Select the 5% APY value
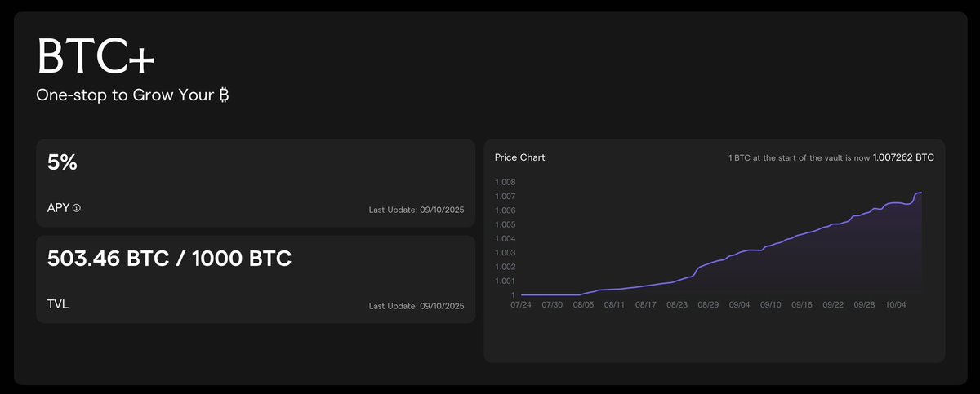Screen dimensions: 980x394 tap(63, 162)
